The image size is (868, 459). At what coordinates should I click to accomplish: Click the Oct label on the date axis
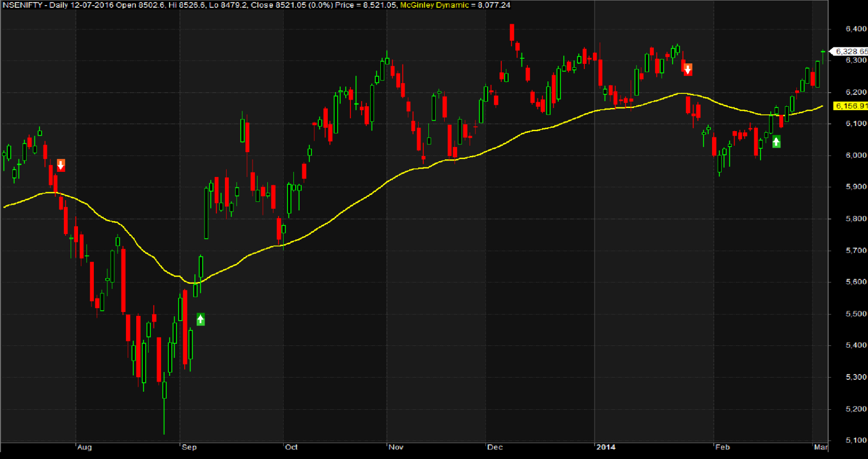tap(291, 448)
